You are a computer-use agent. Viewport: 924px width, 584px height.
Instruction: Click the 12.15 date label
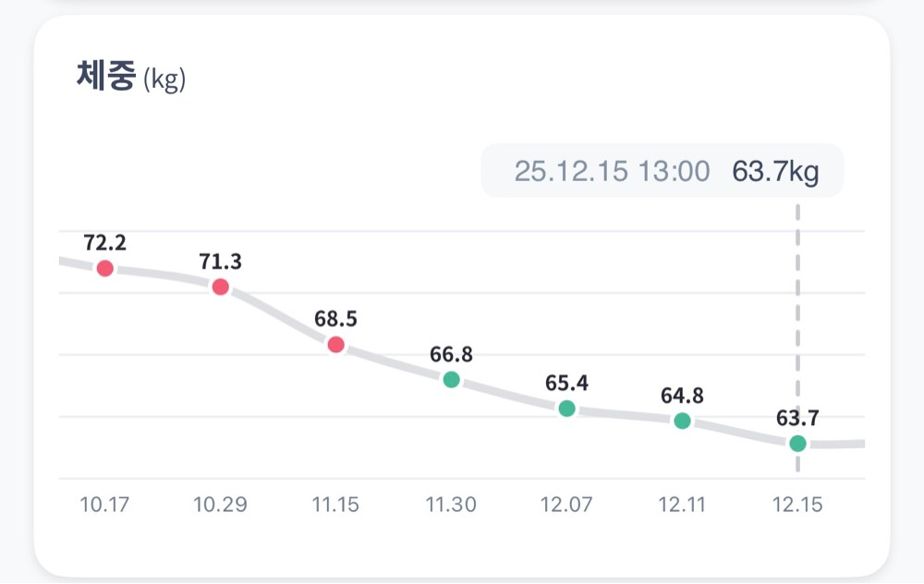(797, 505)
